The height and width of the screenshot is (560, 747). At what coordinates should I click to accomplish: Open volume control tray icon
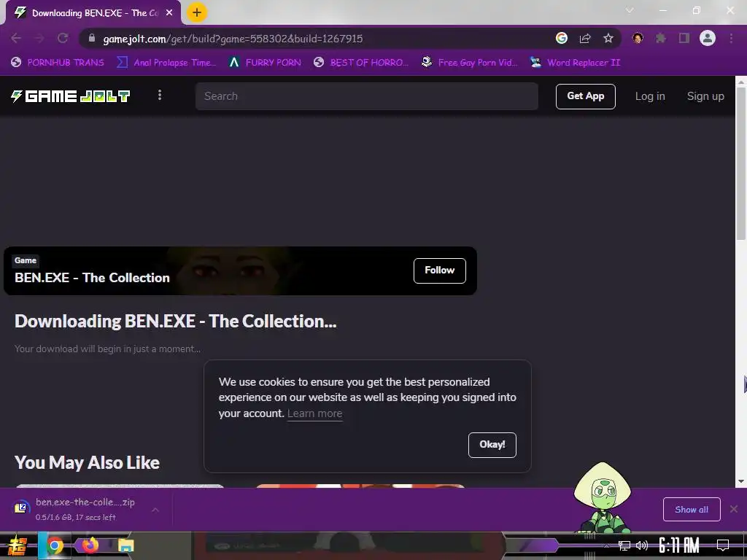(x=642, y=545)
